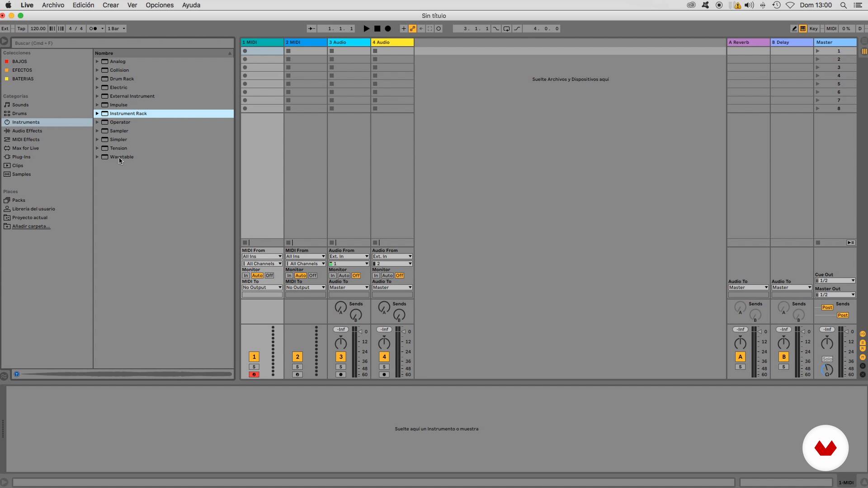The height and width of the screenshot is (488, 868).
Task: Click the Punch-Out switch
Action: coord(517,28)
